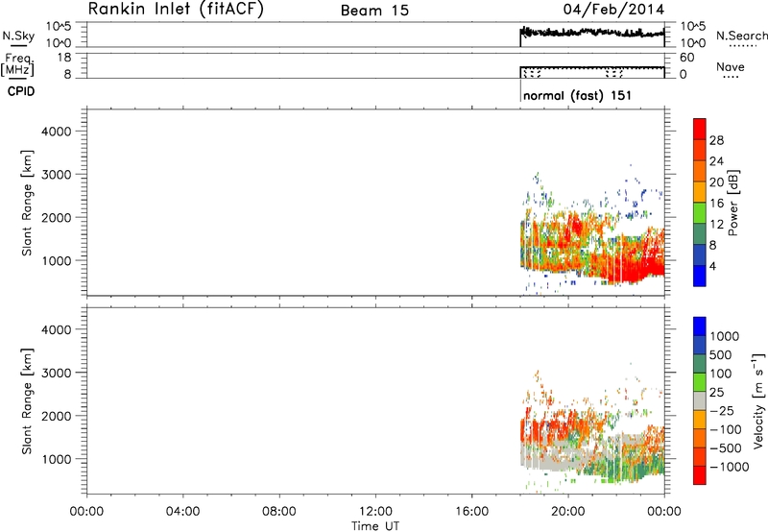Viewport: 768px width, 532px height.
Task: Click the "1000" velocity colorbar tick label
Action: tap(725, 336)
